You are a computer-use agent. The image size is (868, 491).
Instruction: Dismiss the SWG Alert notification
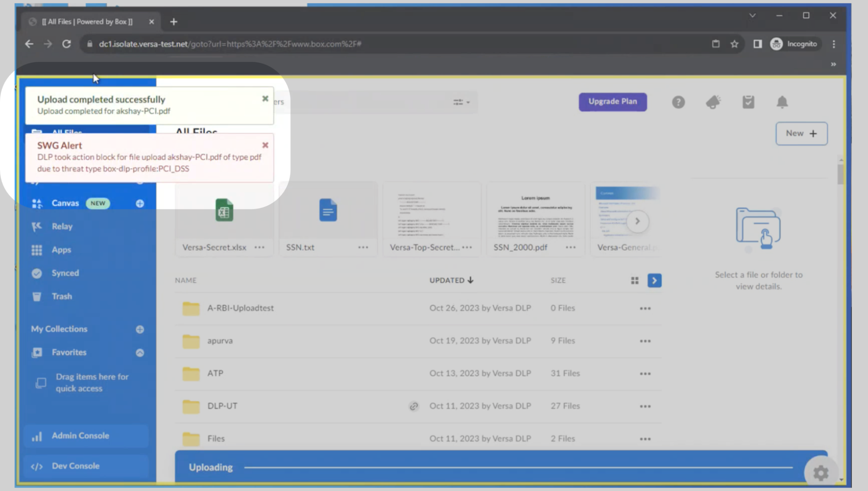265,145
